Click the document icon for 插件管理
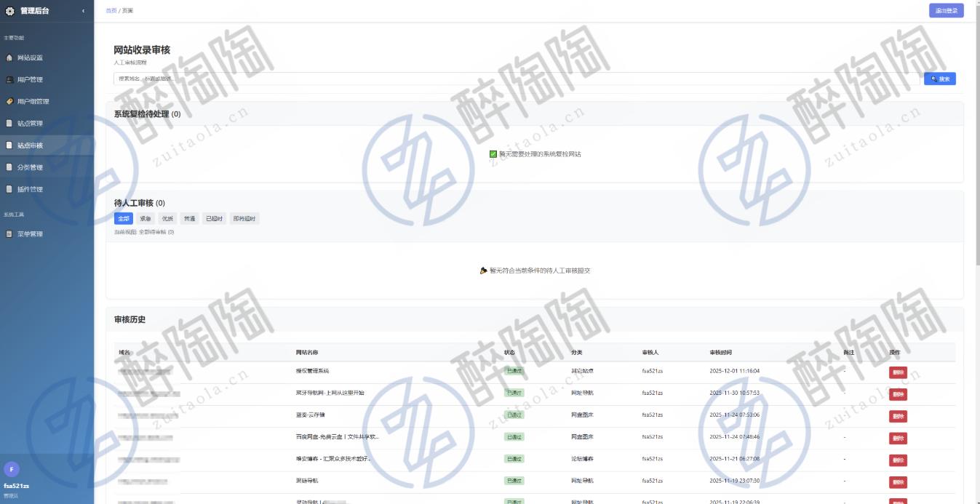980x504 pixels. [9, 189]
